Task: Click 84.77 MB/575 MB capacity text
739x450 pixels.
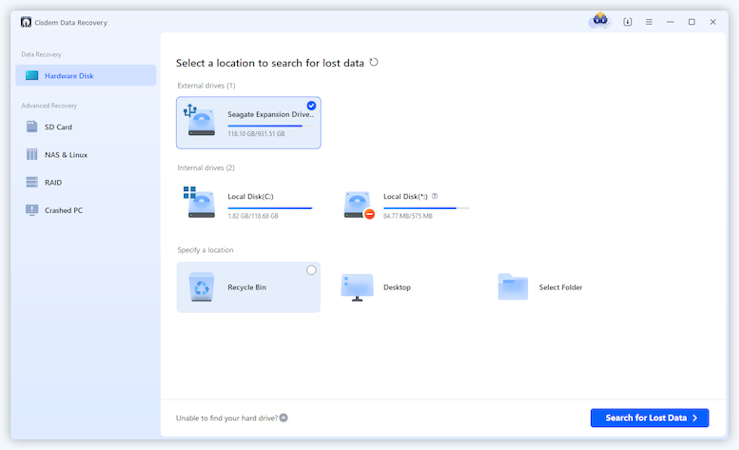Action: pos(408,216)
